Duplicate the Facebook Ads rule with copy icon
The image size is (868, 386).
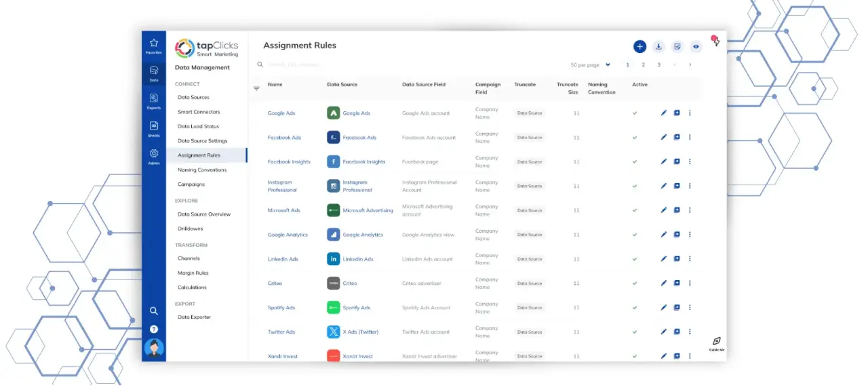pos(677,137)
